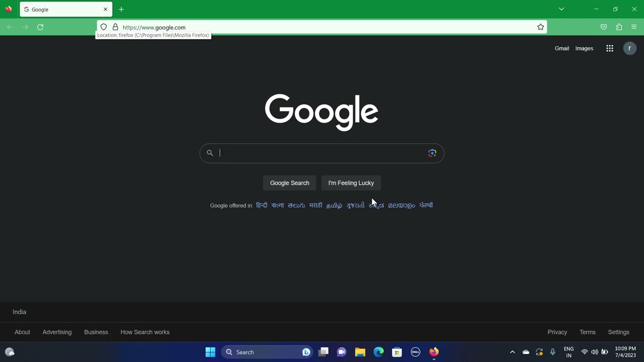Open the weather widget in taskbar

click(10, 352)
